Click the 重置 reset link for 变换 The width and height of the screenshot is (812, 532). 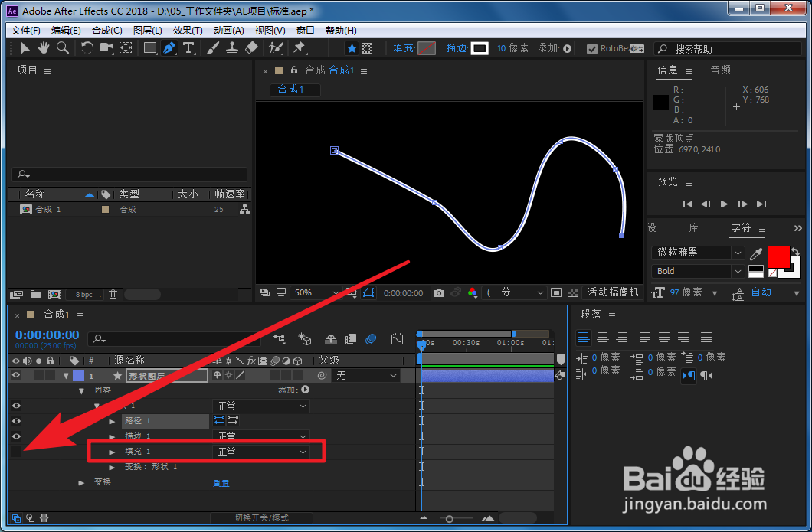pos(221,483)
